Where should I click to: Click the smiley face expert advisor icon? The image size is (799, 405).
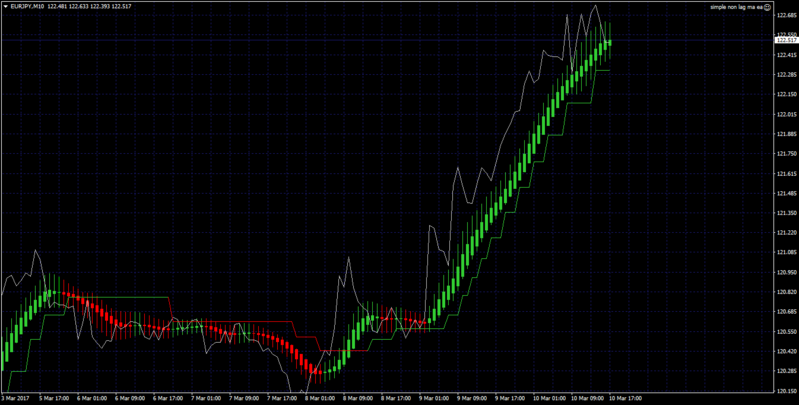[x=767, y=7]
